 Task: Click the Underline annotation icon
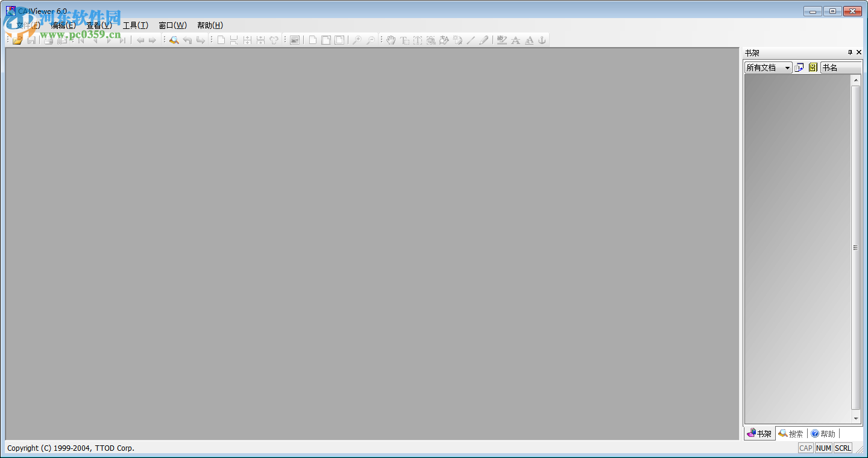point(528,40)
